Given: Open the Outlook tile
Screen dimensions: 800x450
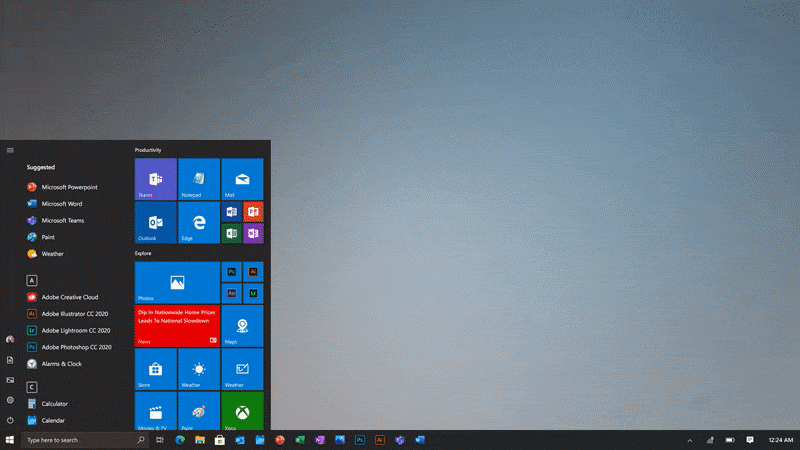Looking at the screenshot, I should [155, 222].
